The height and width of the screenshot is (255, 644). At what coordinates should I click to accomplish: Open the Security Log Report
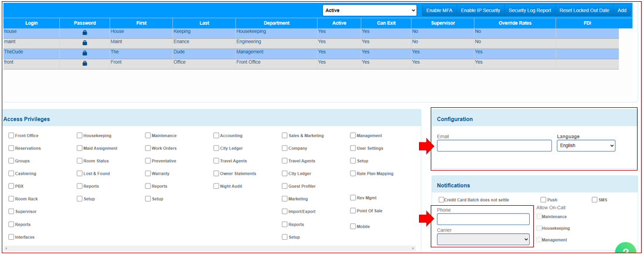point(529,10)
